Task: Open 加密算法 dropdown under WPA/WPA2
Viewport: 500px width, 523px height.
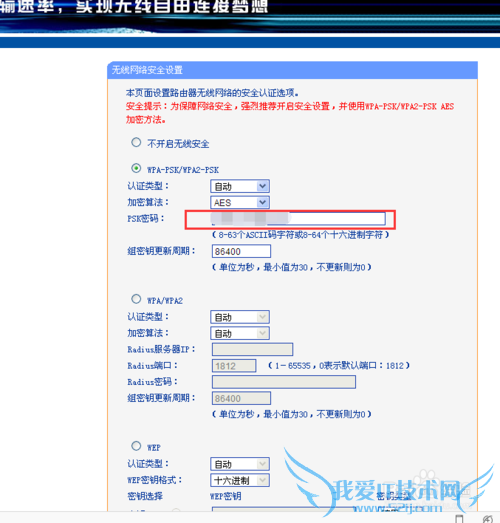Action: click(x=240, y=333)
